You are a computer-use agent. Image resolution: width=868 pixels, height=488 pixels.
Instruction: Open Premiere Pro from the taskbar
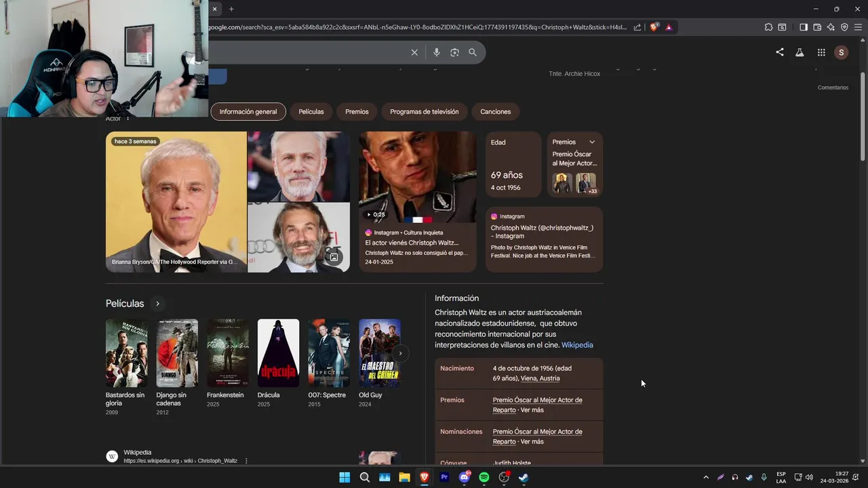point(444,477)
